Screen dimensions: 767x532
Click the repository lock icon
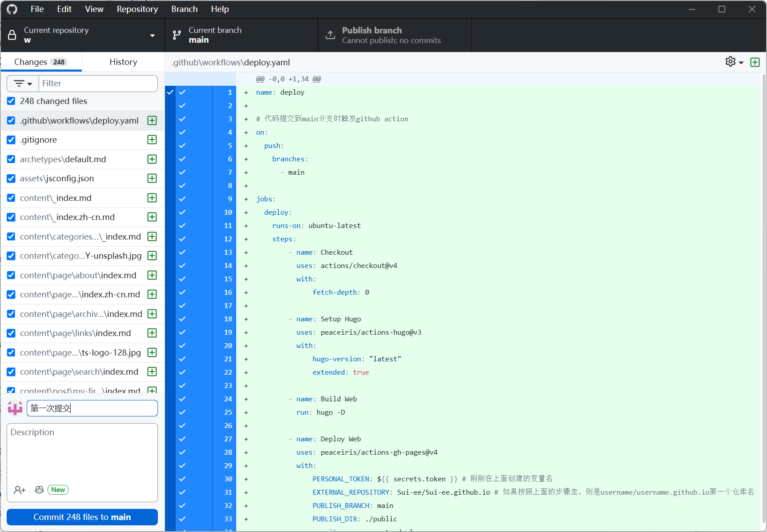(x=12, y=35)
